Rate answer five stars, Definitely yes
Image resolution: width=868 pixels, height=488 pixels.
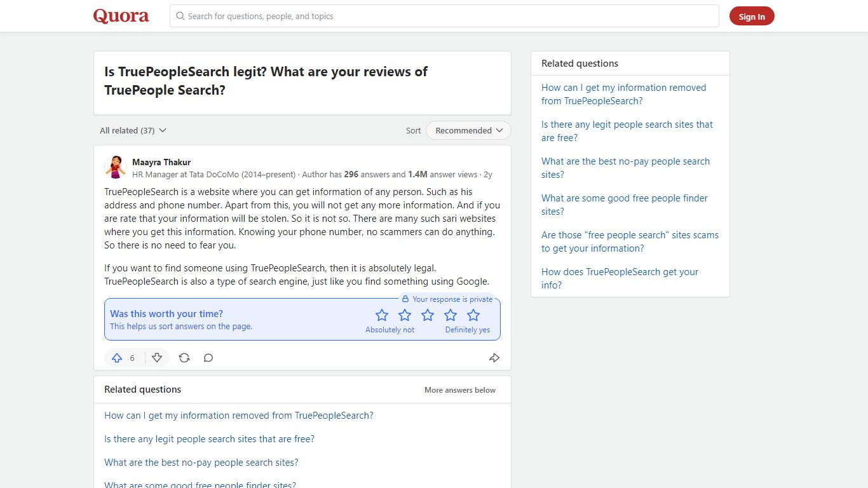[473, 315]
